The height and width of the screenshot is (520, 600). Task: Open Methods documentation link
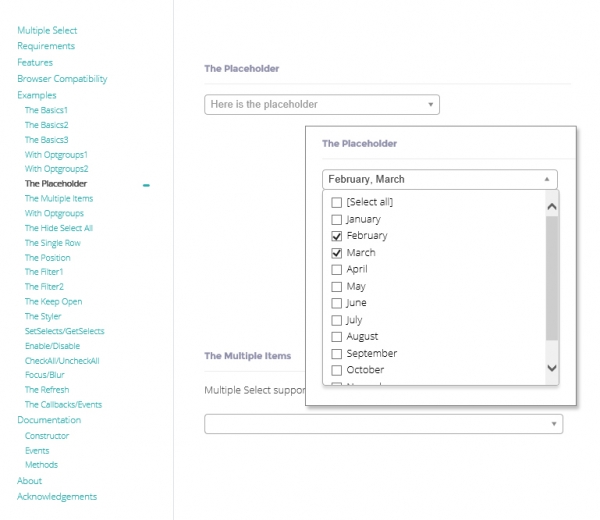[41, 465]
